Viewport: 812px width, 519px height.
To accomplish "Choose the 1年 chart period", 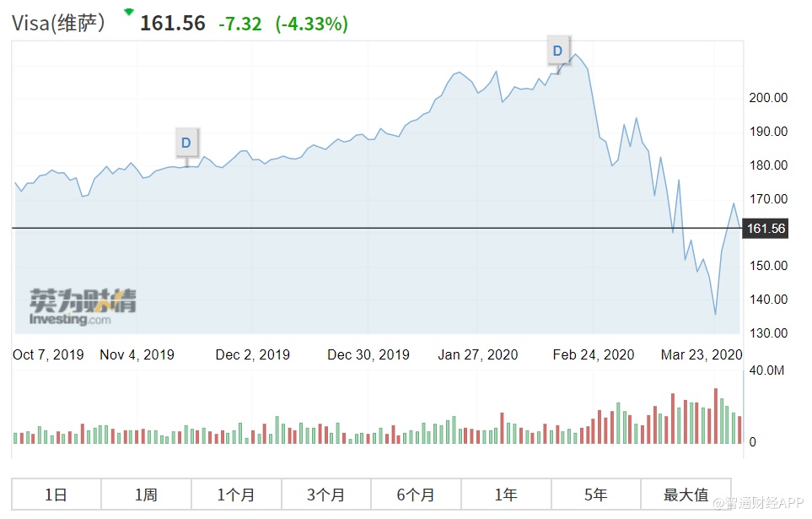I will tap(506, 495).
